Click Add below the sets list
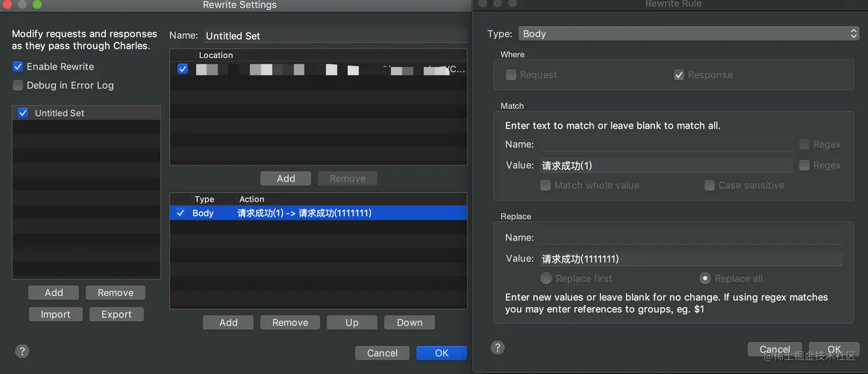 [x=54, y=293]
